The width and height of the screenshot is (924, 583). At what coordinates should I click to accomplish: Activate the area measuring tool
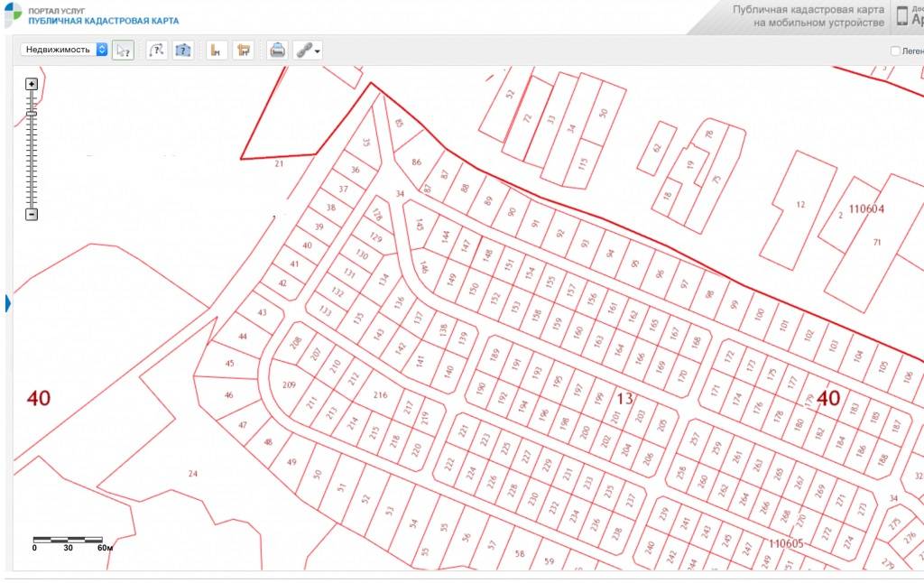click(243, 51)
